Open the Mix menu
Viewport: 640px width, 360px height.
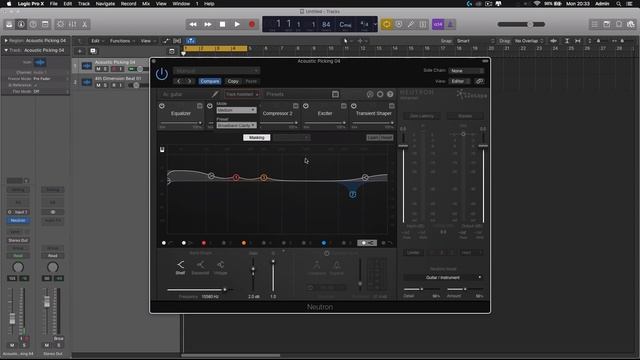pyautogui.click(x=146, y=4)
